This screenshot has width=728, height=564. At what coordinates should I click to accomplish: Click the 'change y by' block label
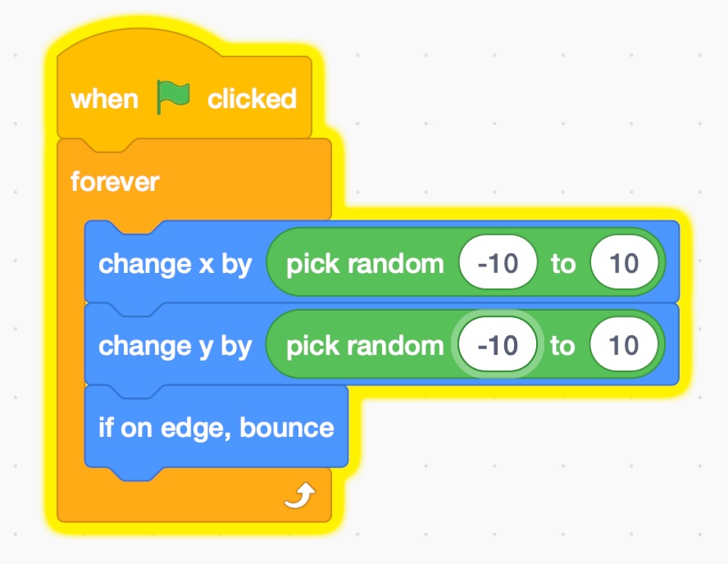(175, 346)
